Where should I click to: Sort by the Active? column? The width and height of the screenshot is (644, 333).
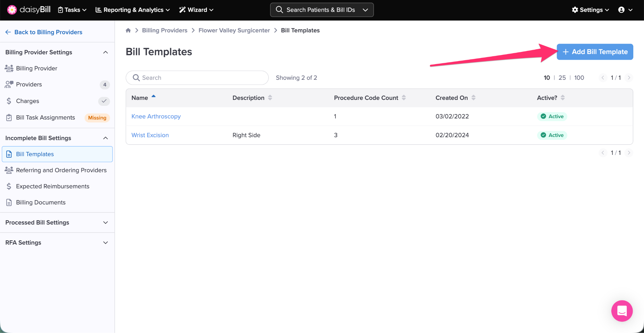tap(563, 98)
